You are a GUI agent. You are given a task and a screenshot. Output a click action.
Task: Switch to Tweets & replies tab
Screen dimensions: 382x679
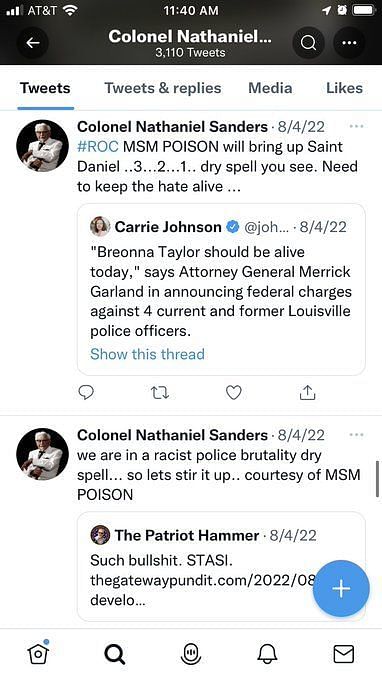163,88
